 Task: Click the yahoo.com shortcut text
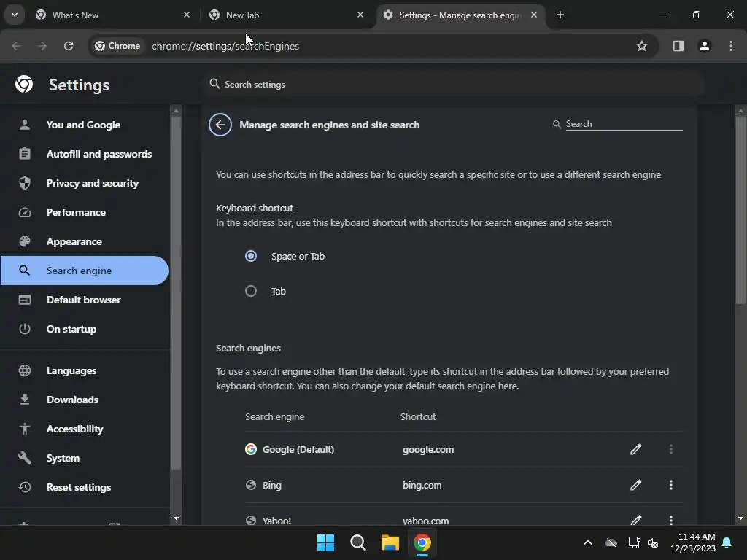pos(425,521)
